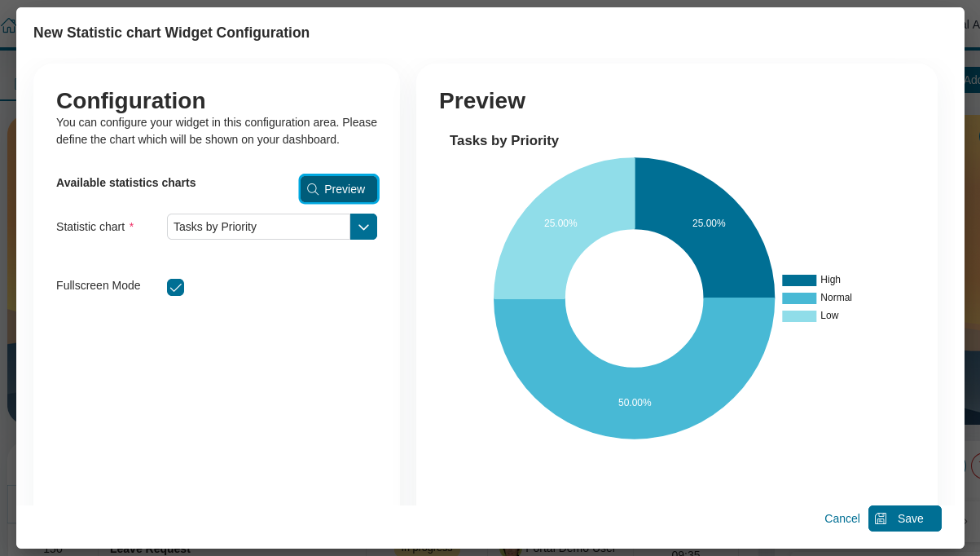980x556 pixels.
Task: Click the magnifier icon inside the Preview button
Action: pyautogui.click(x=313, y=189)
